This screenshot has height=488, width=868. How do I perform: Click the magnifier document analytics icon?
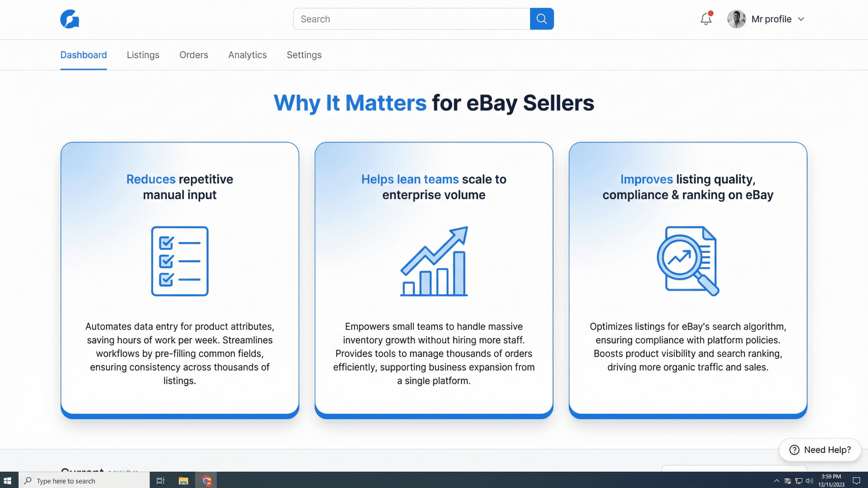[x=688, y=261]
